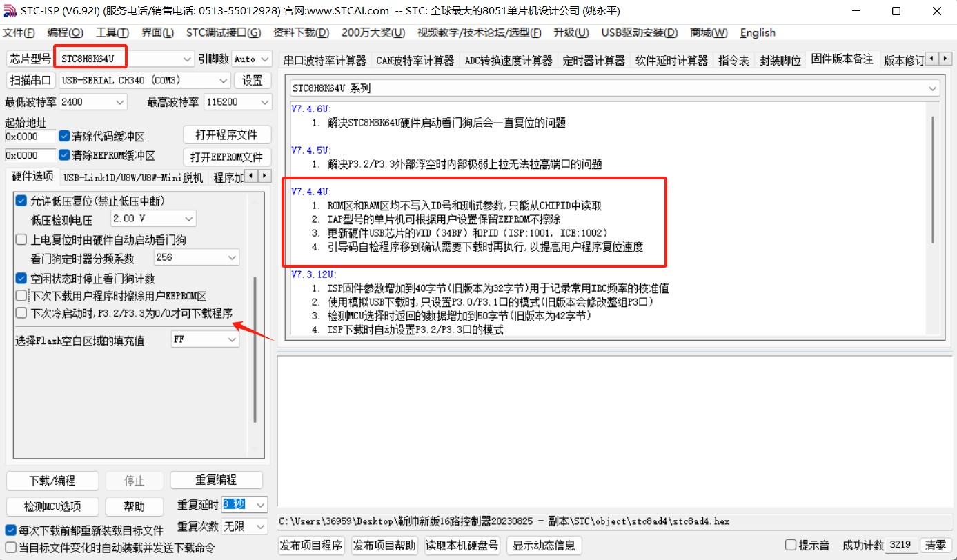Open the 工具(T) menu

(x=112, y=32)
